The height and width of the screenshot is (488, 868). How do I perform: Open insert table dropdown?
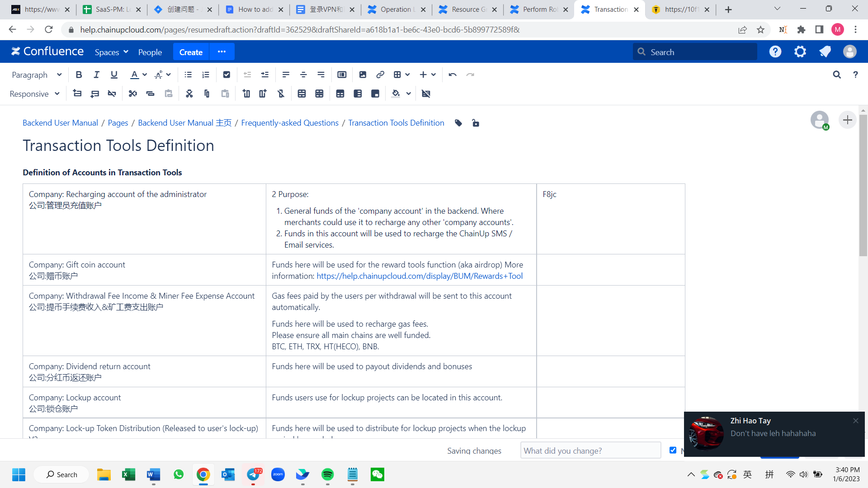point(401,75)
